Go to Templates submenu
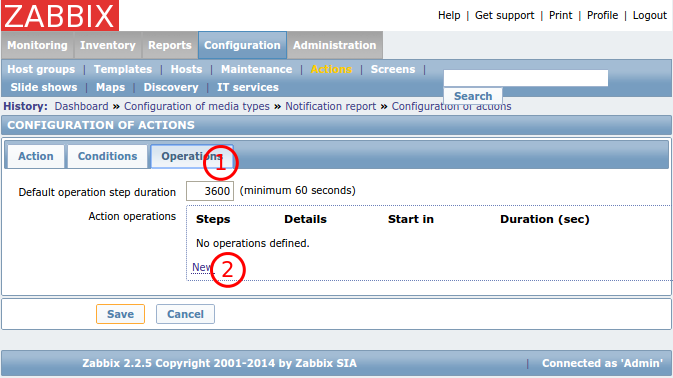 [x=123, y=69]
